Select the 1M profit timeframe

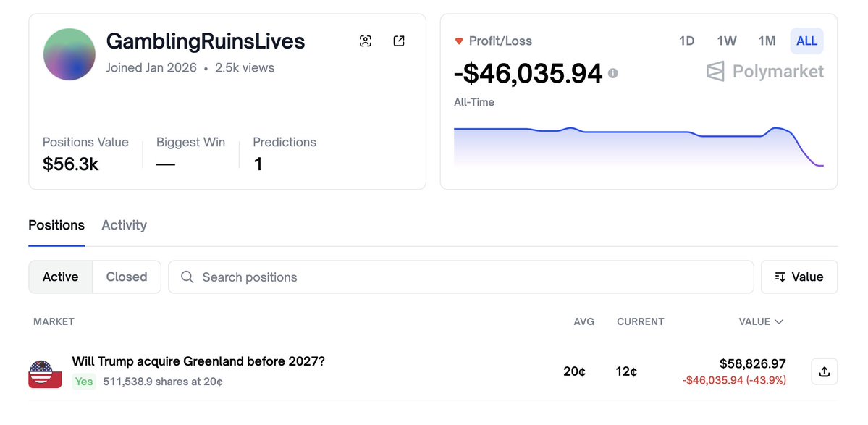[x=767, y=41]
